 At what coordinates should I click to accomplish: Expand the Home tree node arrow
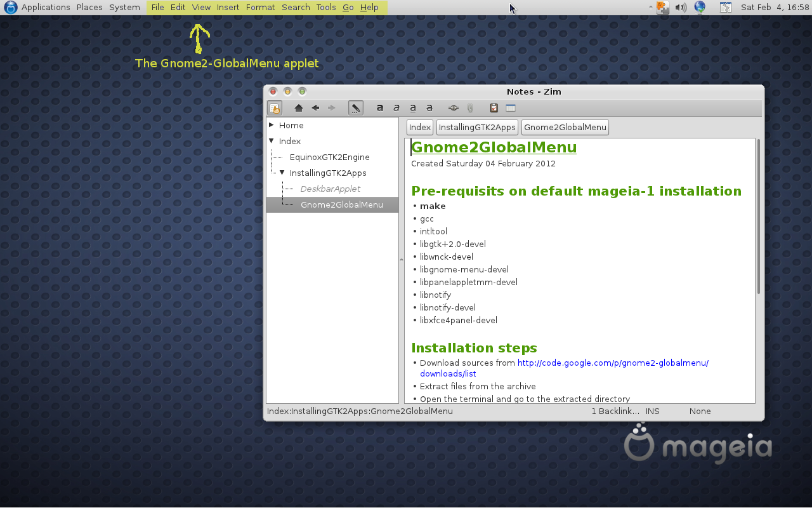point(272,125)
